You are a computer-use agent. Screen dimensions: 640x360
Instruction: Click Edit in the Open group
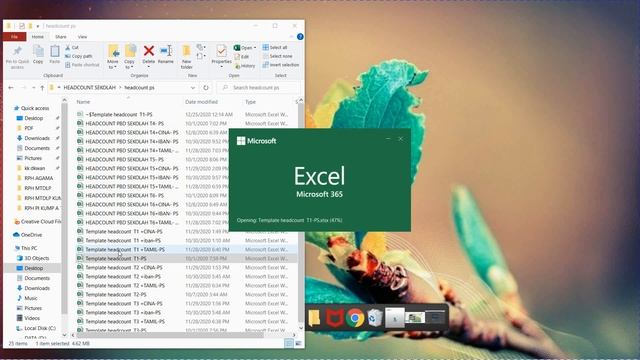tap(242, 57)
